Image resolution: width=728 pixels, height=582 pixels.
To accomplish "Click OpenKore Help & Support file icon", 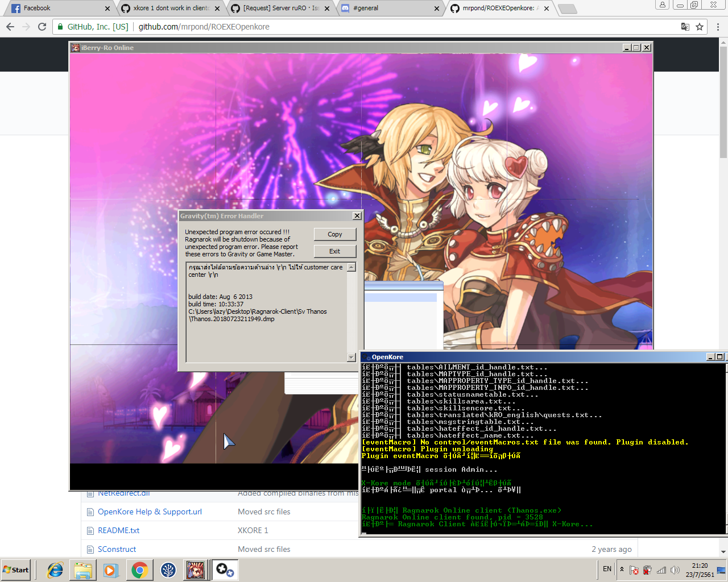I will point(90,512).
